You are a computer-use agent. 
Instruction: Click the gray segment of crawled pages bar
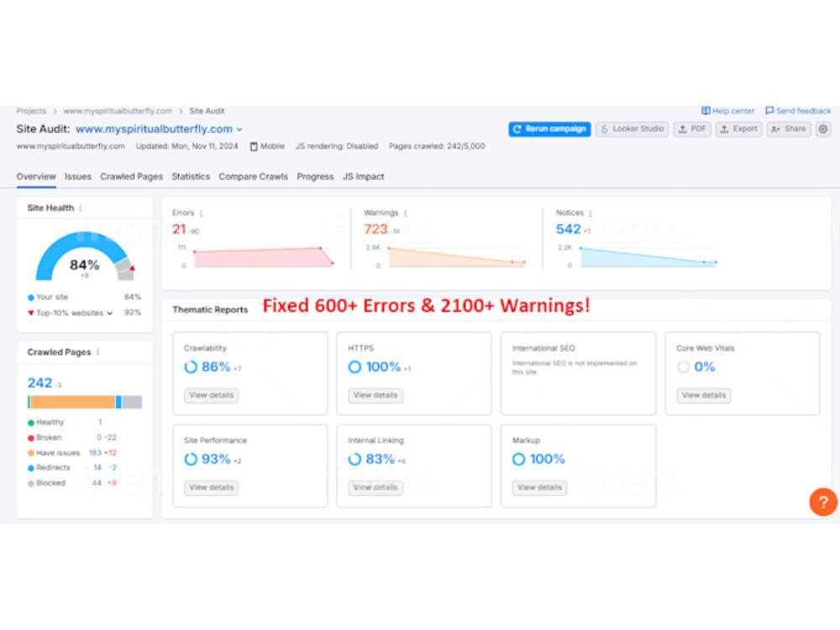tap(132, 402)
